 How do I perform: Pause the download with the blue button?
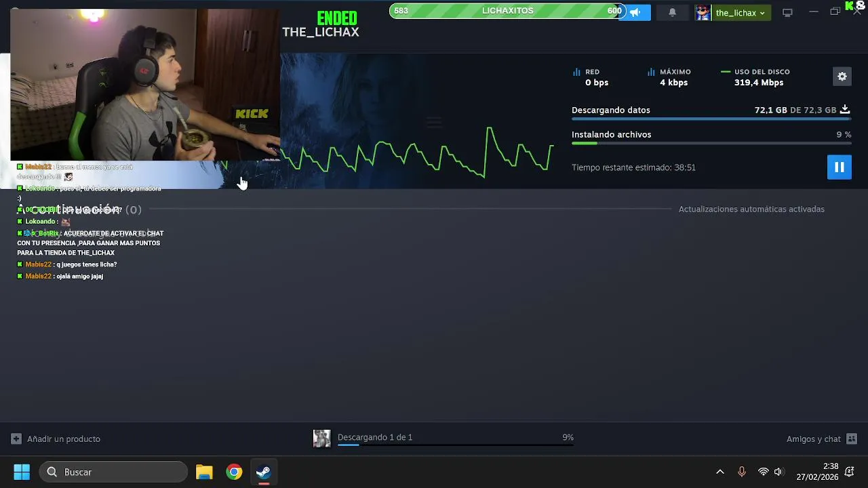pos(839,167)
